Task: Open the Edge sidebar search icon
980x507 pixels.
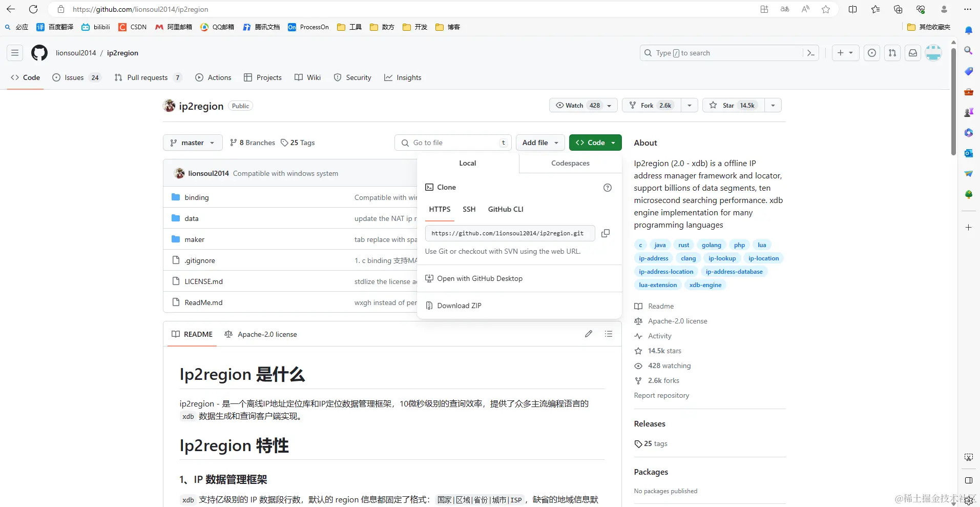Action: click(969, 50)
